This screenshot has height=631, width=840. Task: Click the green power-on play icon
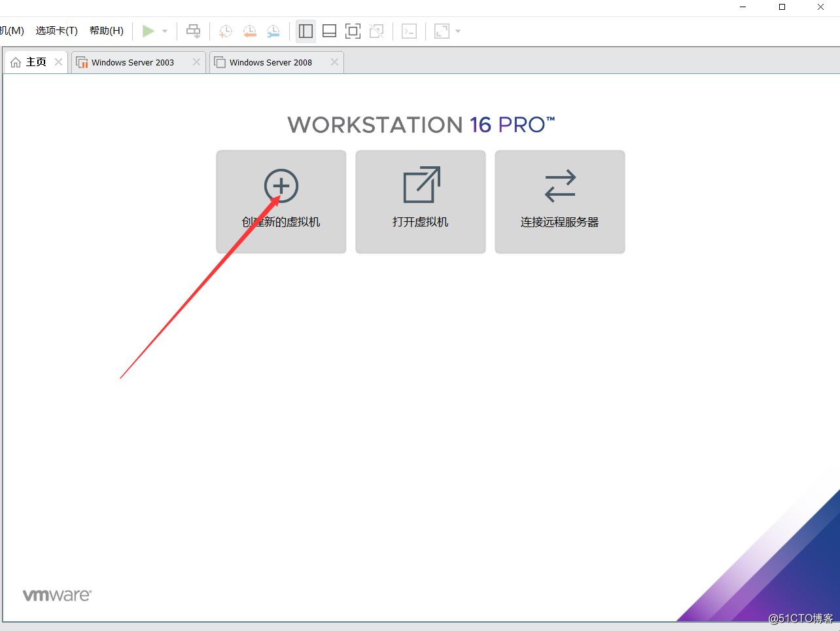[x=149, y=31]
